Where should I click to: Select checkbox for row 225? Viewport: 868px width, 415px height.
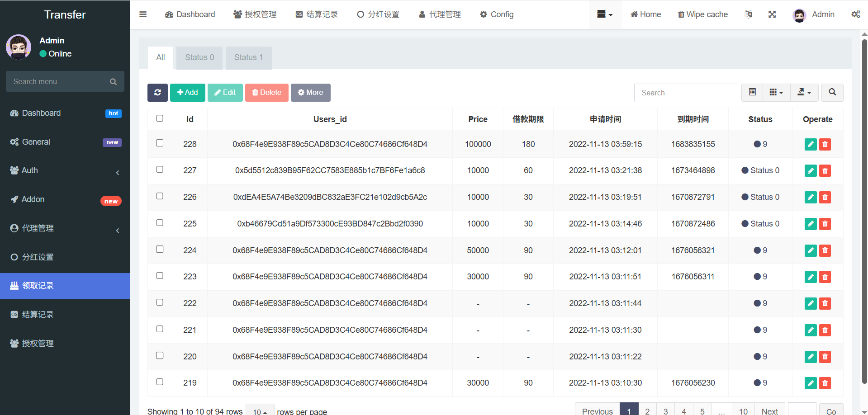(160, 223)
